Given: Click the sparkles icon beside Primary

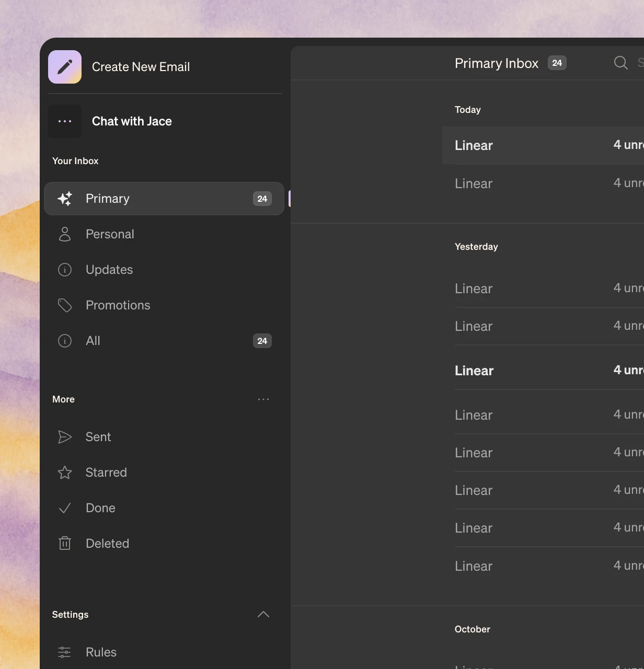Looking at the screenshot, I should (65, 199).
